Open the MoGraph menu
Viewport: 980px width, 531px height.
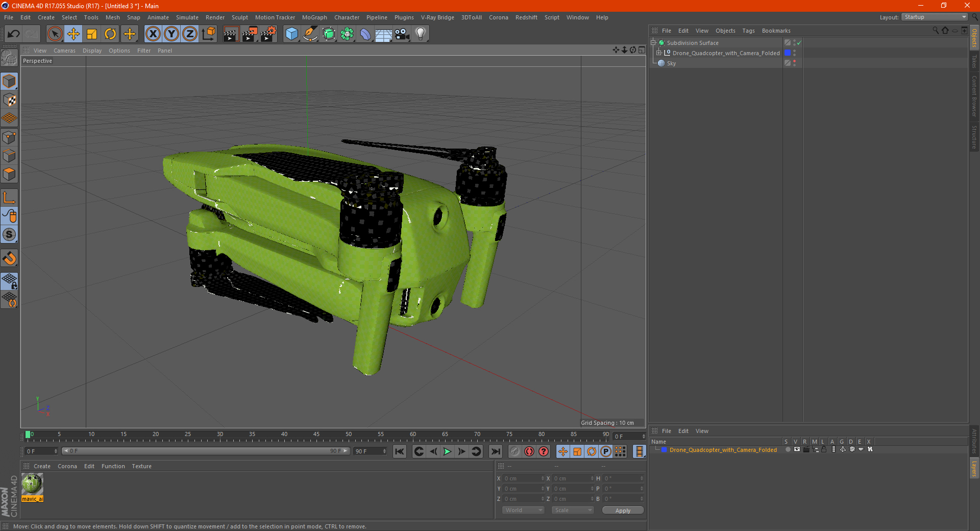(x=314, y=17)
